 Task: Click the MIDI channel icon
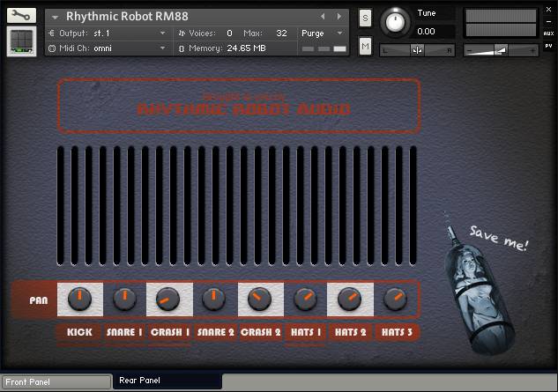tap(52, 48)
